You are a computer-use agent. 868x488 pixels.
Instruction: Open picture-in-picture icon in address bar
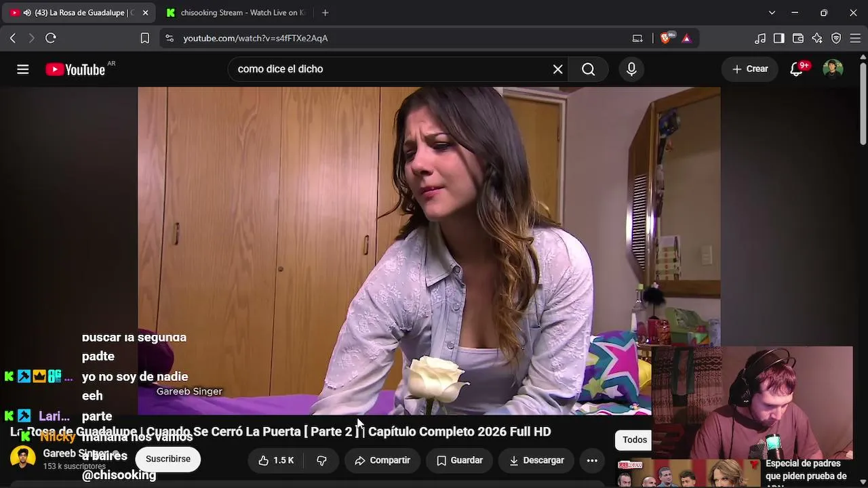click(637, 38)
